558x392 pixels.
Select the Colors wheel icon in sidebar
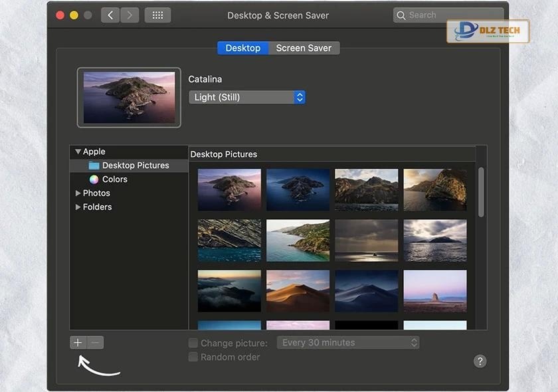tap(94, 179)
